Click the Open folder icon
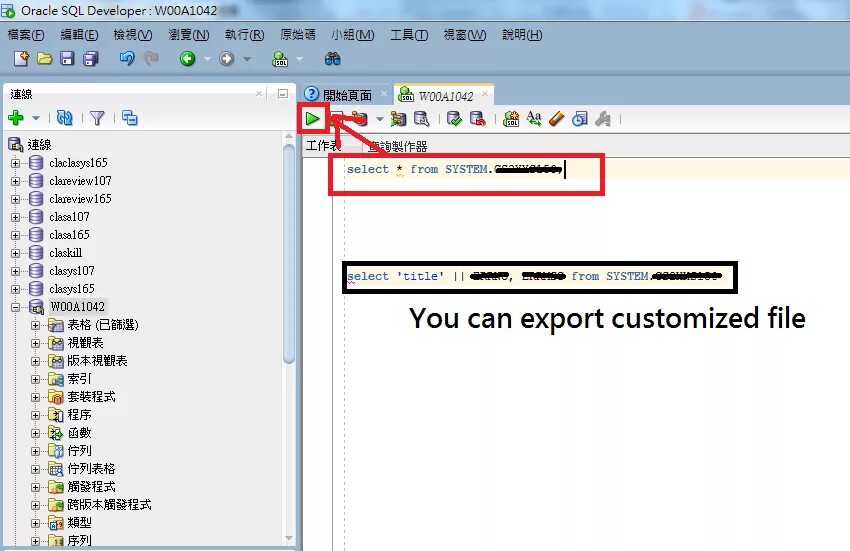The width and height of the screenshot is (850, 551). (x=44, y=58)
